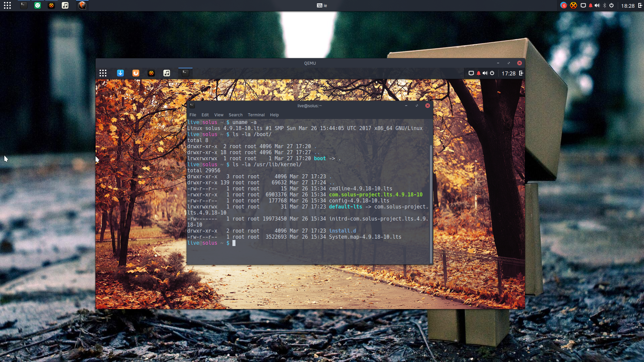Close the QEMU window
This screenshot has height=362, width=644.
(x=520, y=63)
